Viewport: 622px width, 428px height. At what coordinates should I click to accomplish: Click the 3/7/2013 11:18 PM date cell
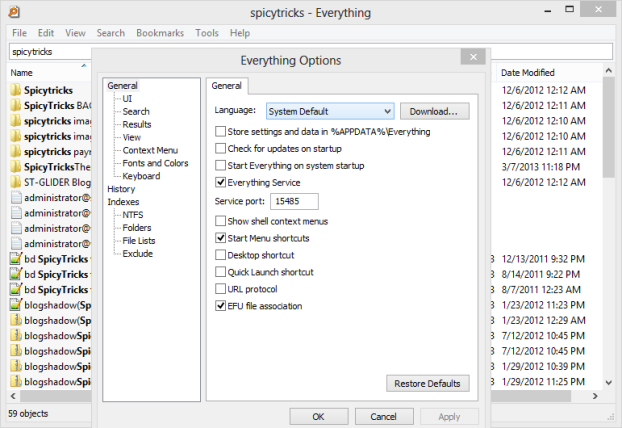[x=541, y=167]
